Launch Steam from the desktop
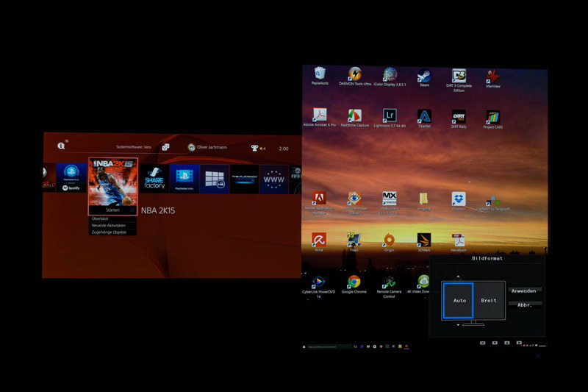Viewport: 588px width, 392px height. [x=424, y=78]
